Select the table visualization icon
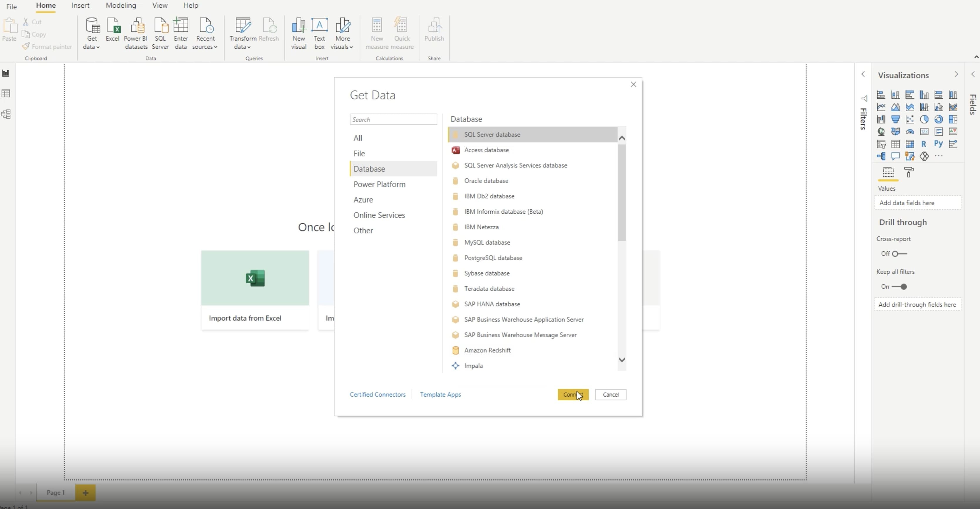980x509 pixels. tap(895, 144)
